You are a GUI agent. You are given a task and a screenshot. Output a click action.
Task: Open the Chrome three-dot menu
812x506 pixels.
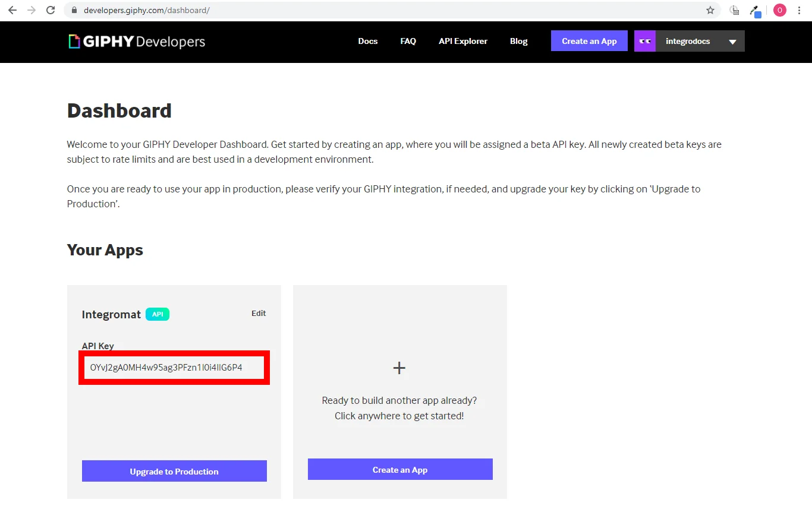(x=800, y=10)
